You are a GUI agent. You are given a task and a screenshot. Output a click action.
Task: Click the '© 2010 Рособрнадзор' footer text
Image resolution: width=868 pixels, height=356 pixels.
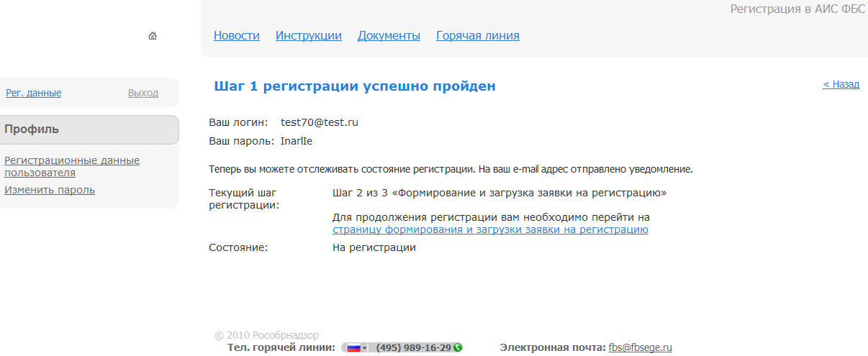(266, 335)
